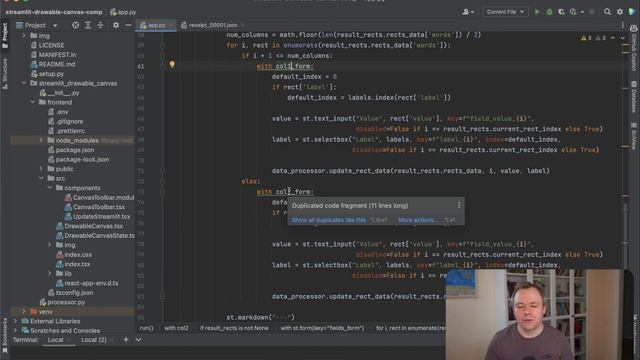The width and height of the screenshot is (640, 360).
Task: Click app.py in the navigation bar
Action: tap(123, 12)
